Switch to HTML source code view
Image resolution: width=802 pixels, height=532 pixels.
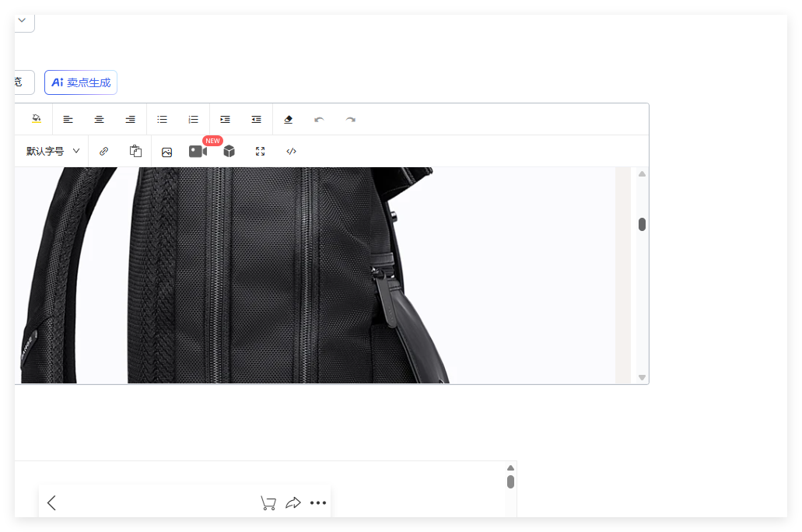tap(292, 151)
